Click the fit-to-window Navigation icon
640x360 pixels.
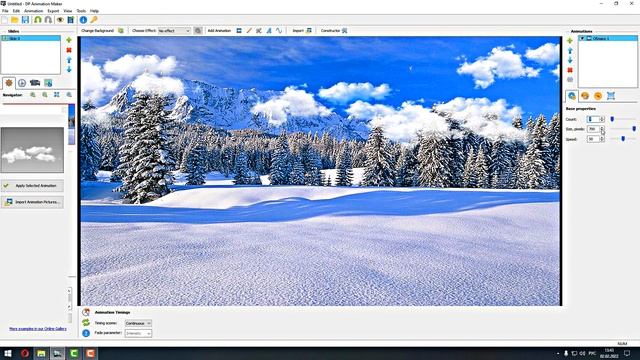coord(57,95)
